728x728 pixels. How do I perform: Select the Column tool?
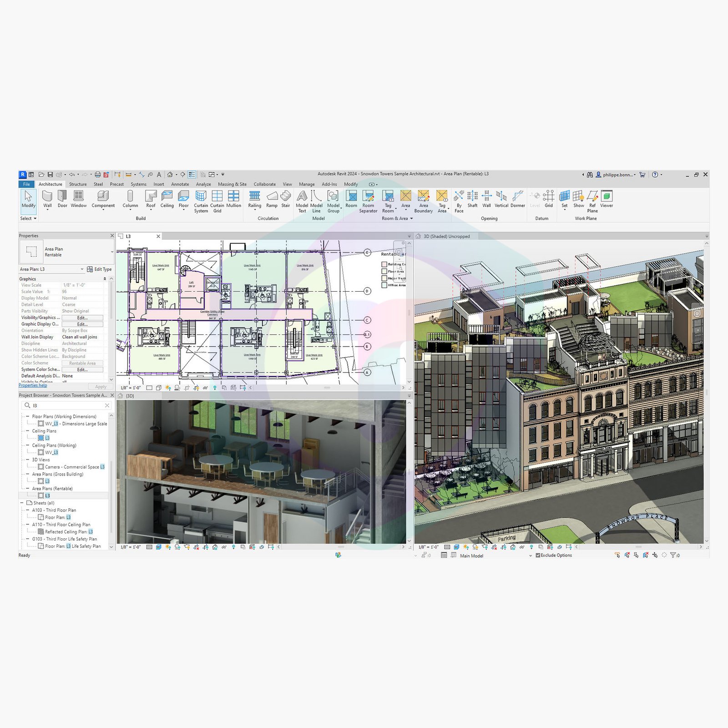(x=130, y=200)
